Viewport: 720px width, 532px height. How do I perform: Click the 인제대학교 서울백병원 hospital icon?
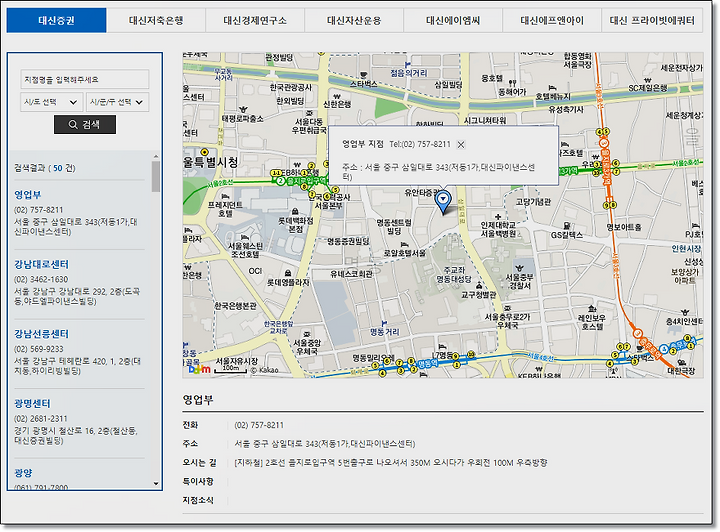[x=498, y=217]
